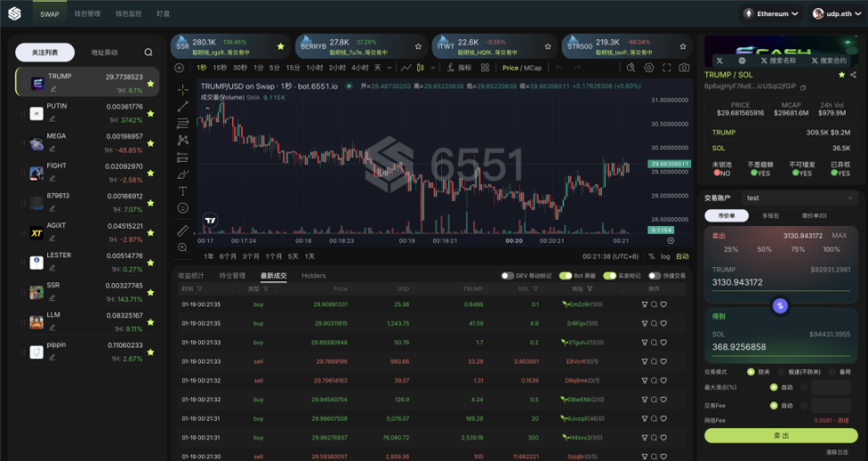The width and height of the screenshot is (868, 461).
Task: Select 自动 for 交易Fee
Action: point(774,406)
